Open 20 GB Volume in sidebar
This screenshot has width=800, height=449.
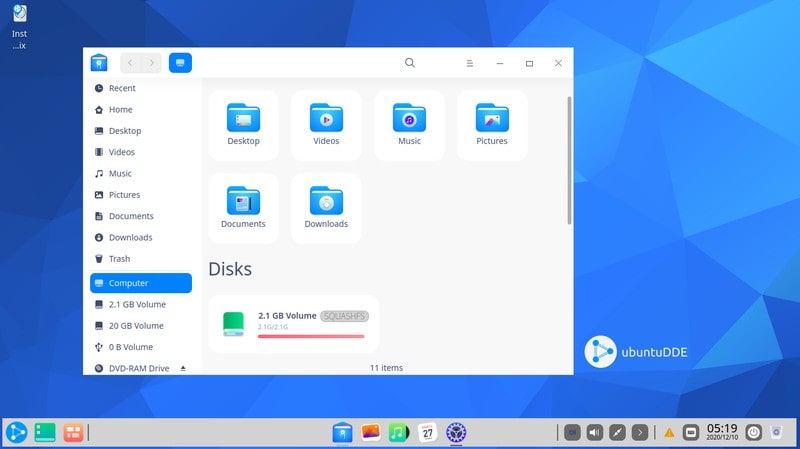point(140,326)
